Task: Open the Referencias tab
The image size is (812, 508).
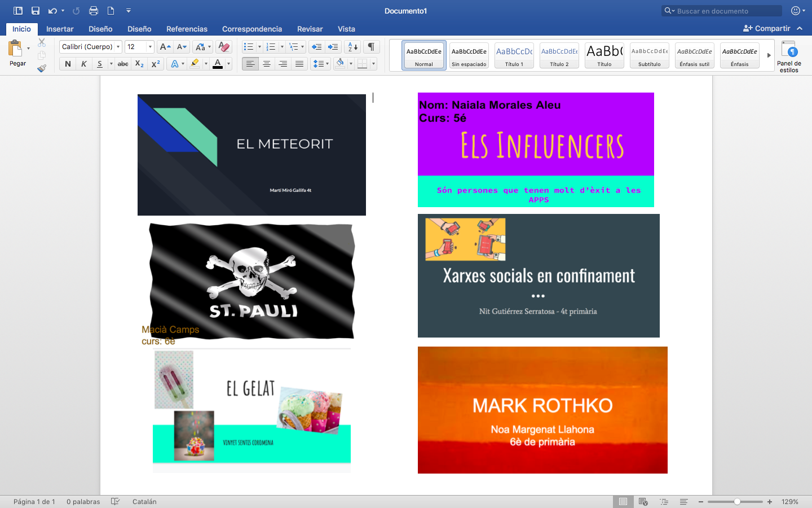Action: [x=187, y=29]
